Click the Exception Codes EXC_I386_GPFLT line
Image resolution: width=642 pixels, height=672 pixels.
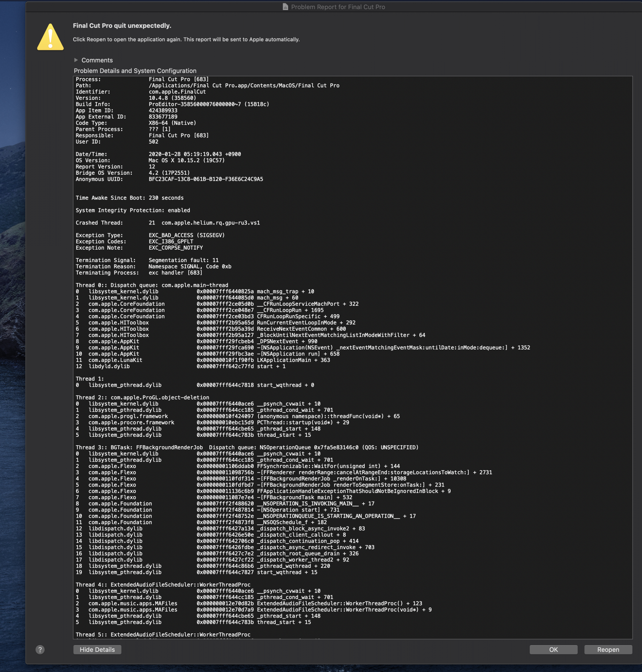(x=135, y=242)
